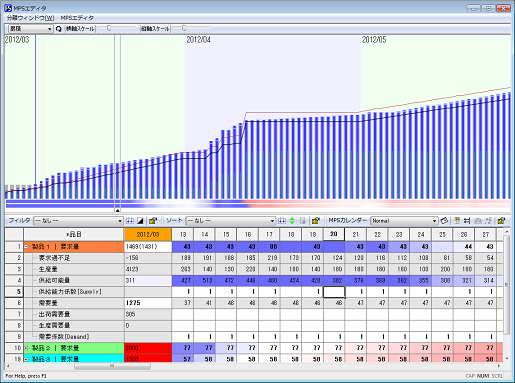The width and height of the screenshot is (515, 383).
Task: Select the 供給能力係数[Supply] row label
Action: tap(70, 292)
